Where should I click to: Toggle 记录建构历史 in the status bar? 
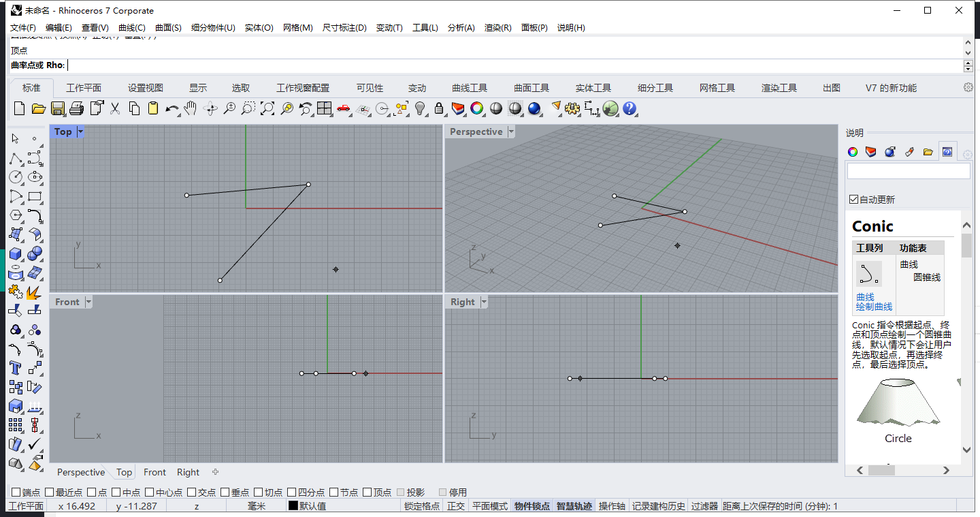(x=659, y=506)
